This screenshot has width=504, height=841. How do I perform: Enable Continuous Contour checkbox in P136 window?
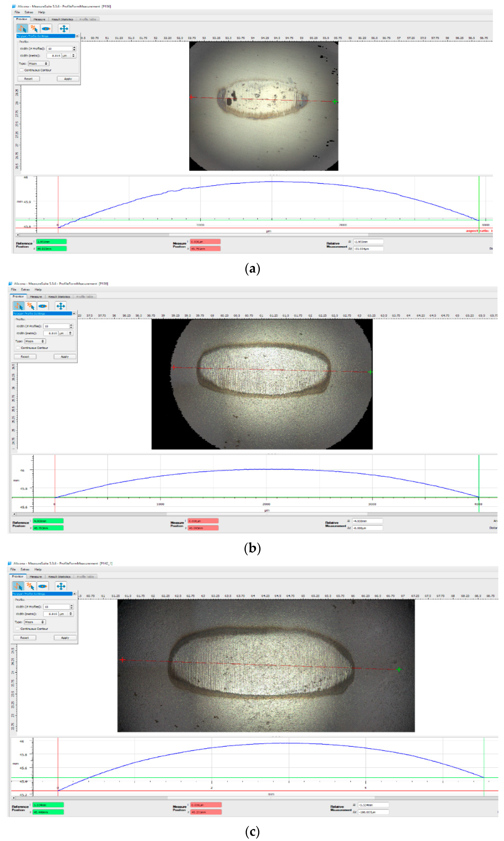point(21,70)
